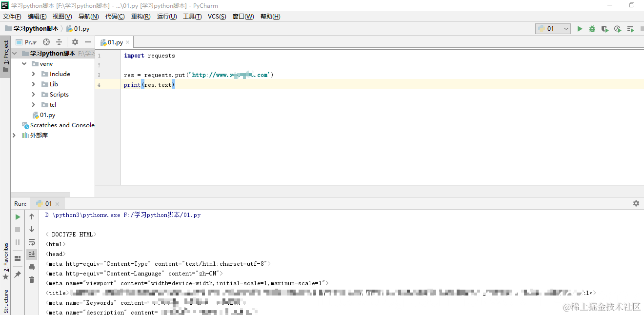This screenshot has height=315, width=644.
Task: Click the pythonw.exe command line in console
Action: point(123,215)
